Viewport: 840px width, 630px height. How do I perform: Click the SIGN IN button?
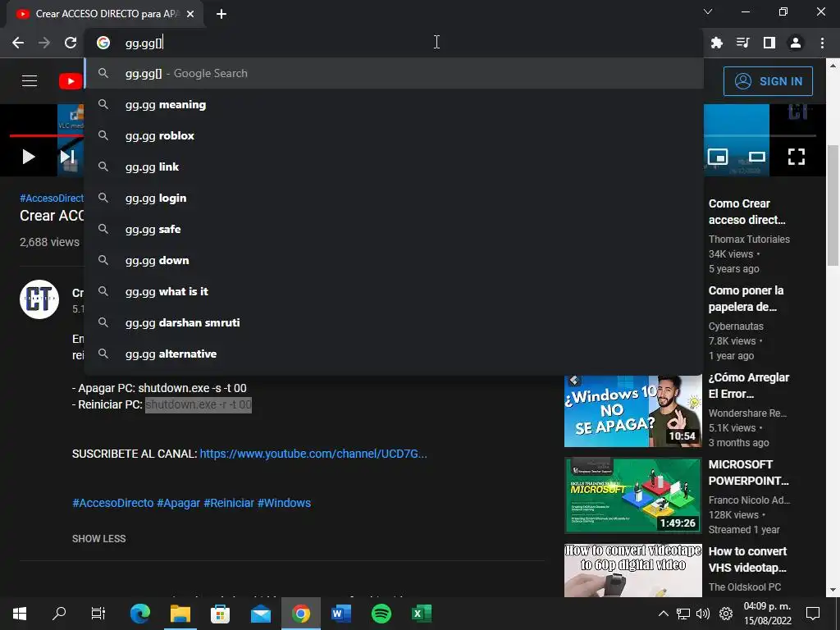(768, 81)
